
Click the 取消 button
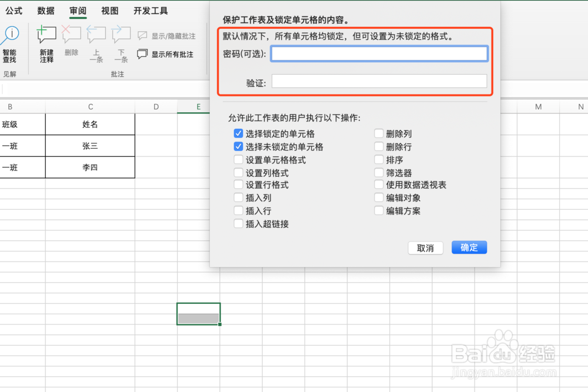pyautogui.click(x=425, y=247)
